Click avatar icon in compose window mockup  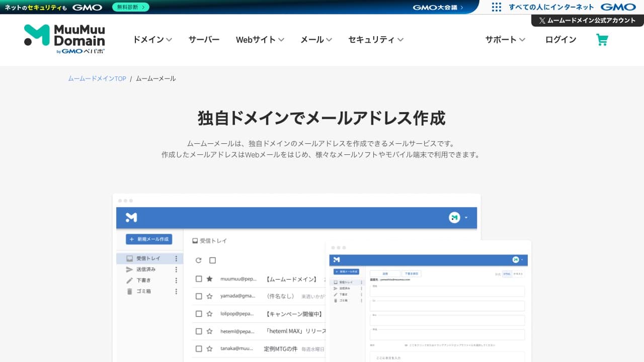point(516,259)
